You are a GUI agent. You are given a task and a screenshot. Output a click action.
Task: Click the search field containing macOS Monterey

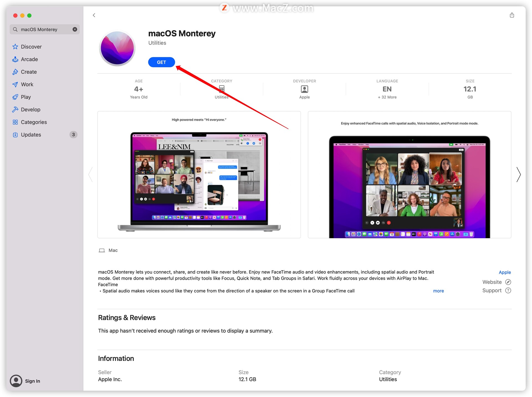(45, 29)
